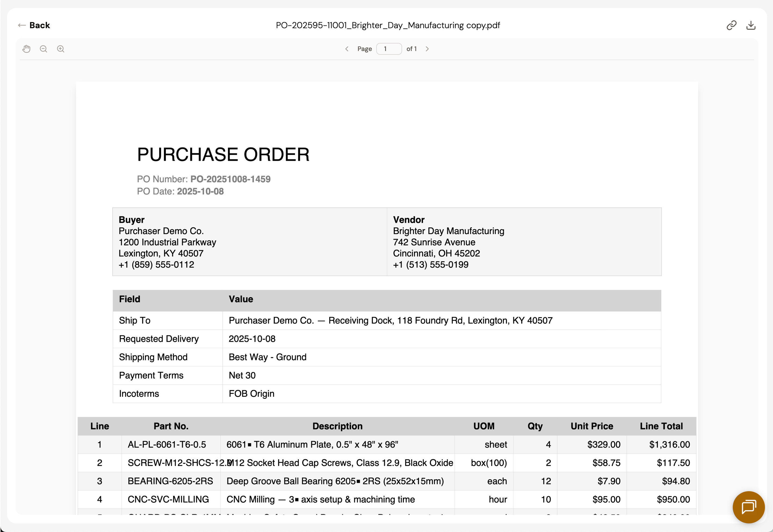The height and width of the screenshot is (532, 773).
Task: Copy the document link using chain icon
Action: (x=731, y=25)
